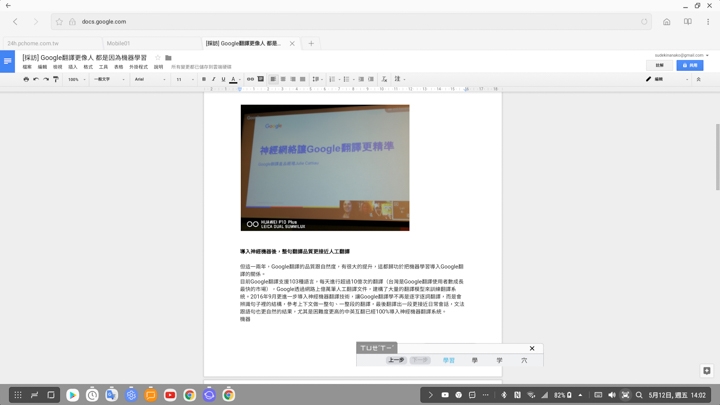Insert a link with the chain icon
This screenshot has height=405, width=720.
click(250, 79)
